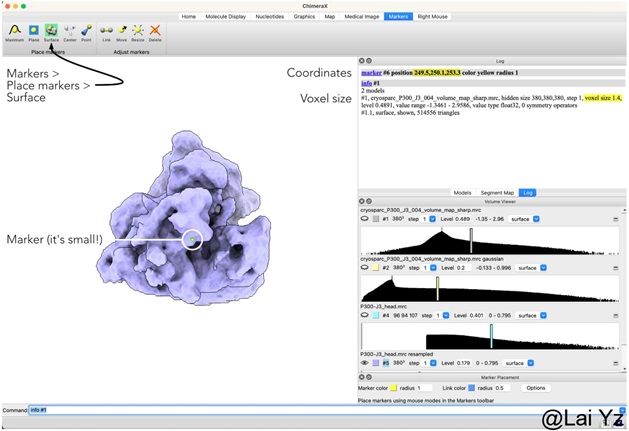The image size is (629, 431).
Task: Click the command line input field
Action: 323,410
